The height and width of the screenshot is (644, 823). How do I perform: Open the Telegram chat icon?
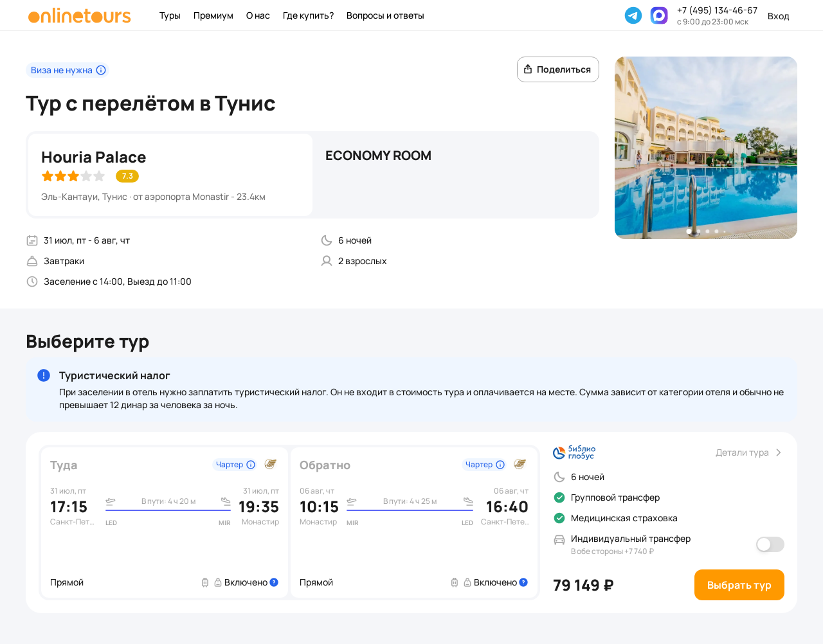(x=633, y=15)
